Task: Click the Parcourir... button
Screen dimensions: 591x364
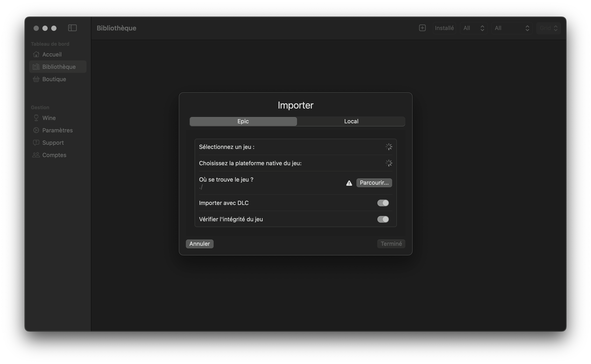Action: pos(374,183)
